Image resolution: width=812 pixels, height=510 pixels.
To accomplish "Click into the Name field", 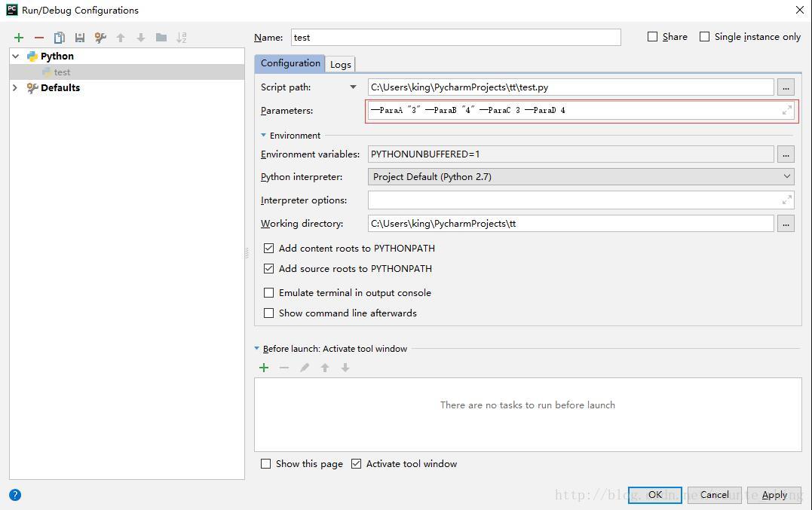I will 455,37.
